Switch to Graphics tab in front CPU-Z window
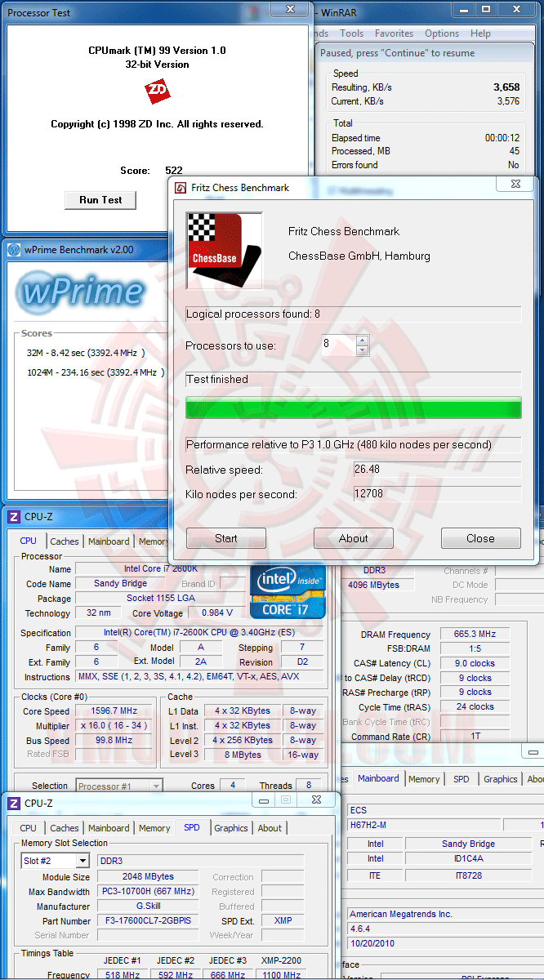This screenshot has height=980, width=544. tap(230, 828)
